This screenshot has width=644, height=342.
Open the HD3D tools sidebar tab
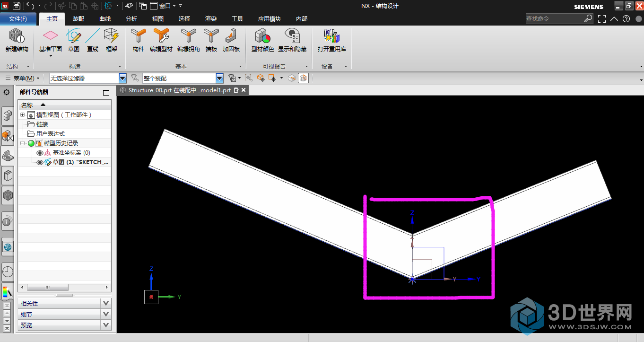tap(8, 221)
